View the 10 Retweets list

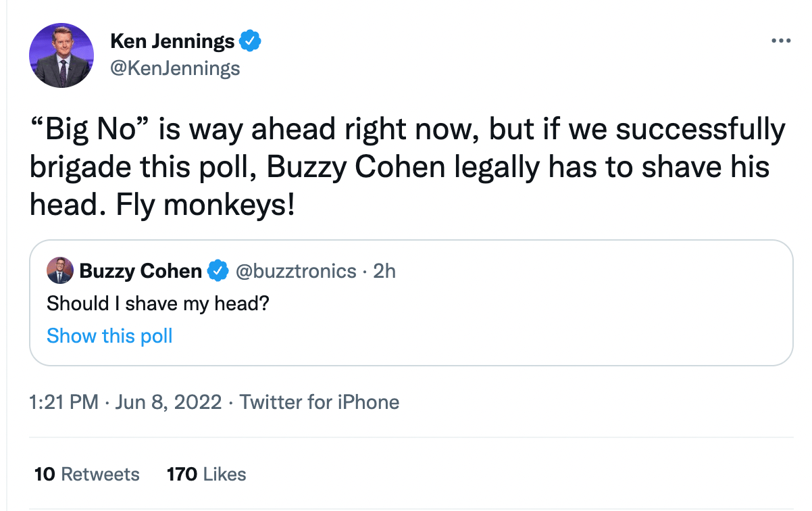pos(87,474)
